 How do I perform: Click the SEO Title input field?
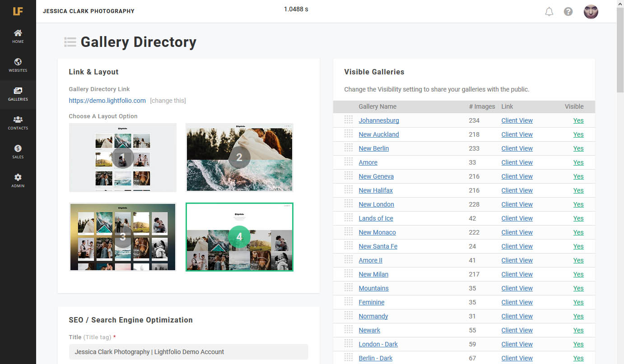(188, 352)
